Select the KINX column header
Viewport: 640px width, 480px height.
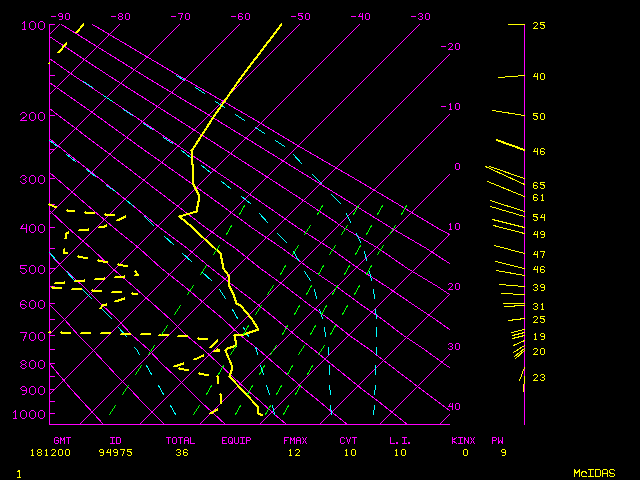pyautogui.click(x=463, y=440)
